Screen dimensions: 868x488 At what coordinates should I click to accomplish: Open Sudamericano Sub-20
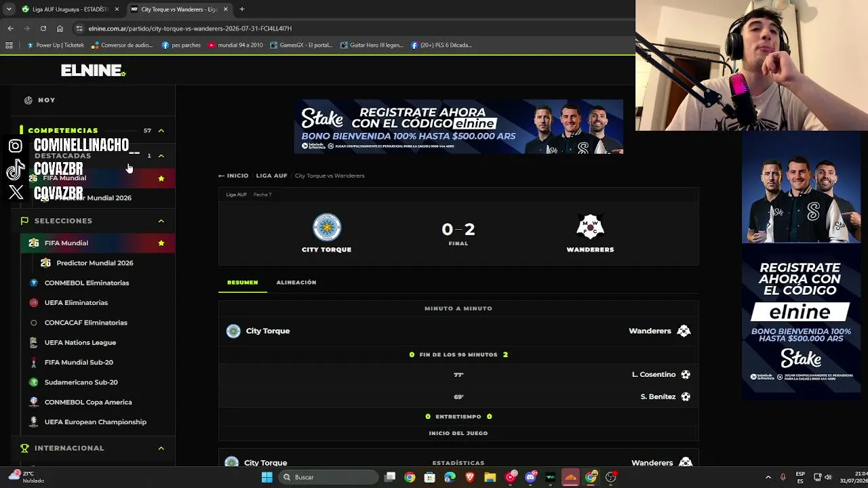[x=81, y=382]
